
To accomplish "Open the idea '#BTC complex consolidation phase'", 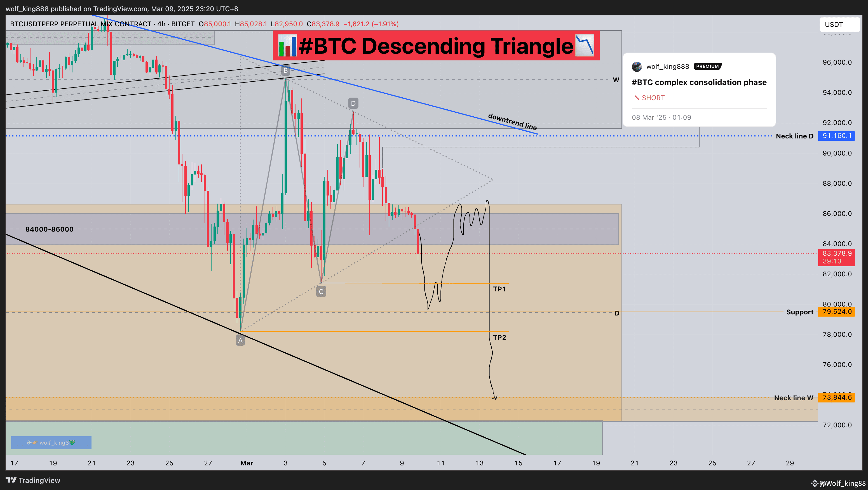I will 699,82.
